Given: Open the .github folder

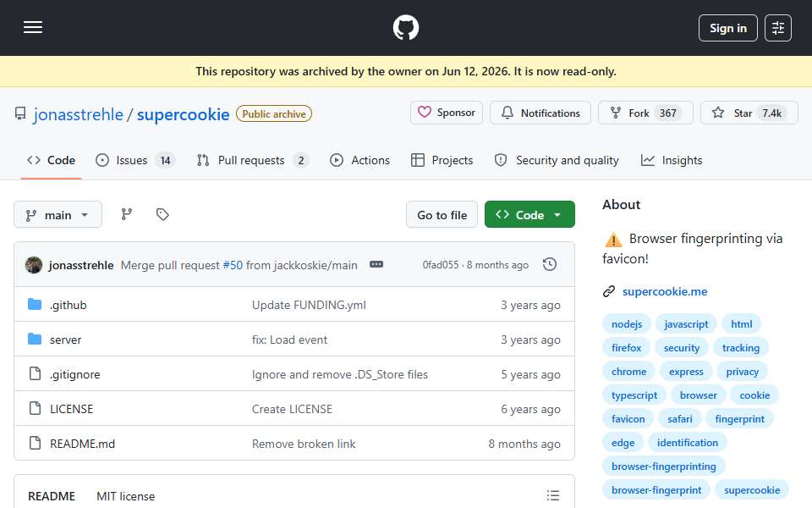Looking at the screenshot, I should pyautogui.click(x=69, y=305).
